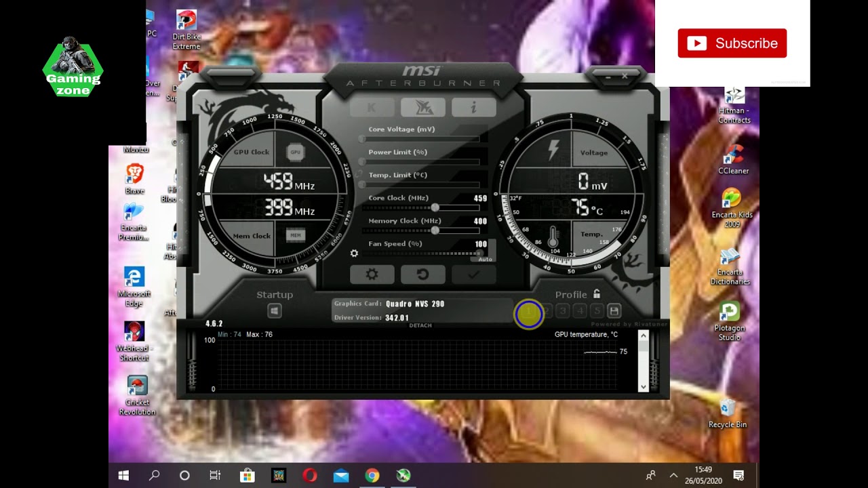Click graph scrollbar up arrow
The height and width of the screenshot is (488, 868).
point(644,335)
